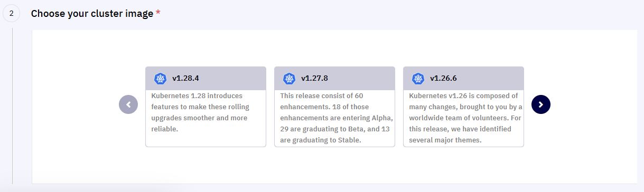Click the v1.28.4 version label
Image resolution: width=644 pixels, height=192 pixels.
185,79
